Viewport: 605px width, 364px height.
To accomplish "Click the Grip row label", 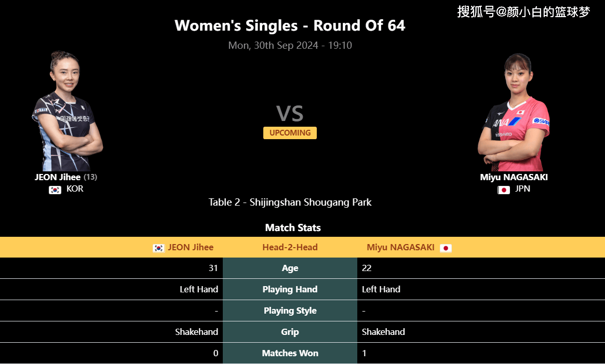I will pyautogui.click(x=290, y=332).
